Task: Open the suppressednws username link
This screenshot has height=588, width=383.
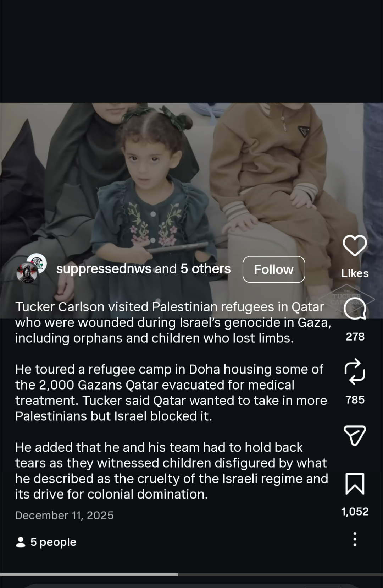Action: click(104, 269)
